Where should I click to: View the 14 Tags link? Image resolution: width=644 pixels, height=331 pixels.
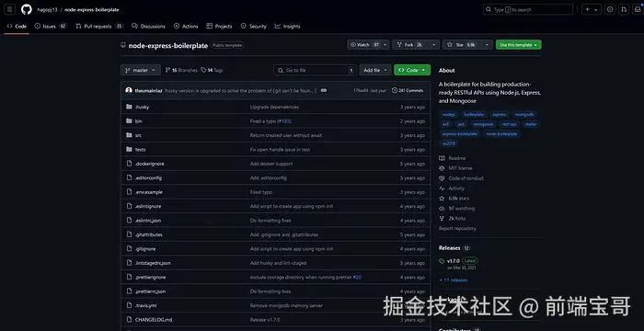coord(212,70)
